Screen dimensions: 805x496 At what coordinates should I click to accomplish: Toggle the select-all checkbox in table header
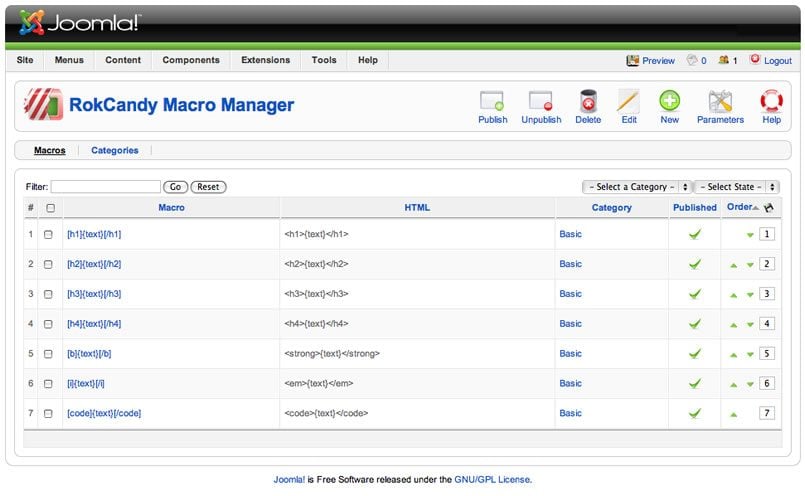50,208
